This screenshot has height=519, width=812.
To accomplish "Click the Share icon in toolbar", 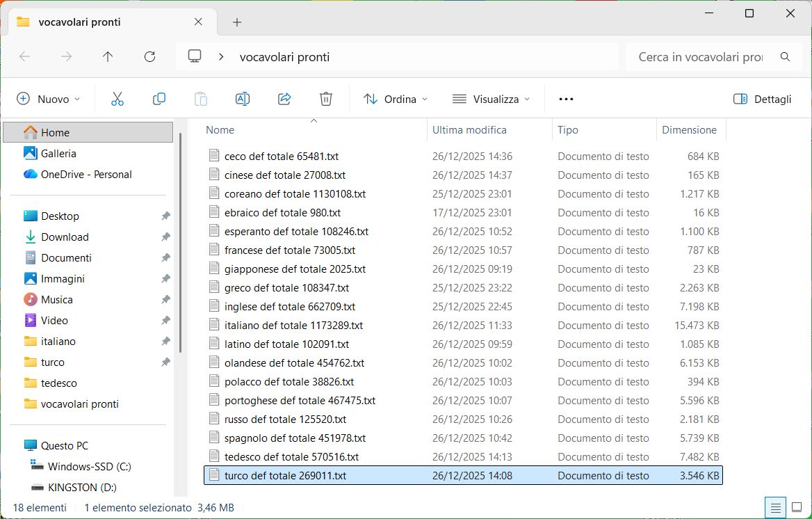I will coord(284,99).
